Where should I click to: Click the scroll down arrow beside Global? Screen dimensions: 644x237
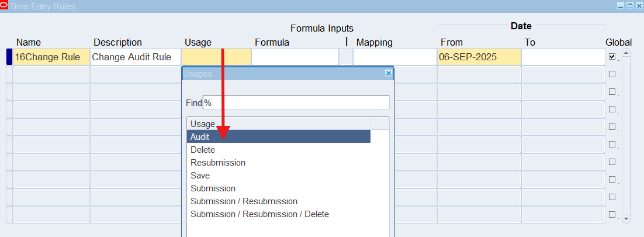pos(626,218)
